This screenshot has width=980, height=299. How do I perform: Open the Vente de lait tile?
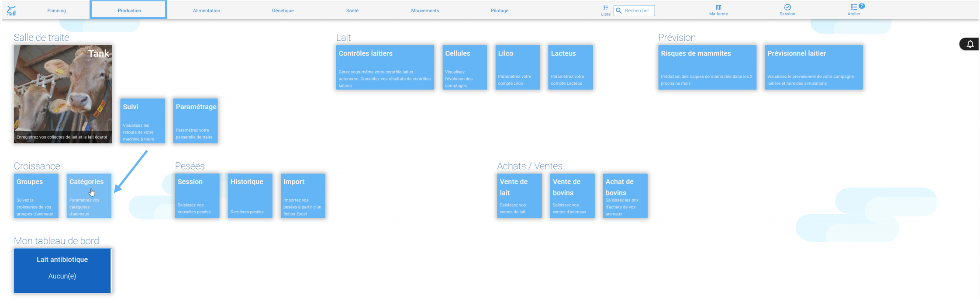519,196
